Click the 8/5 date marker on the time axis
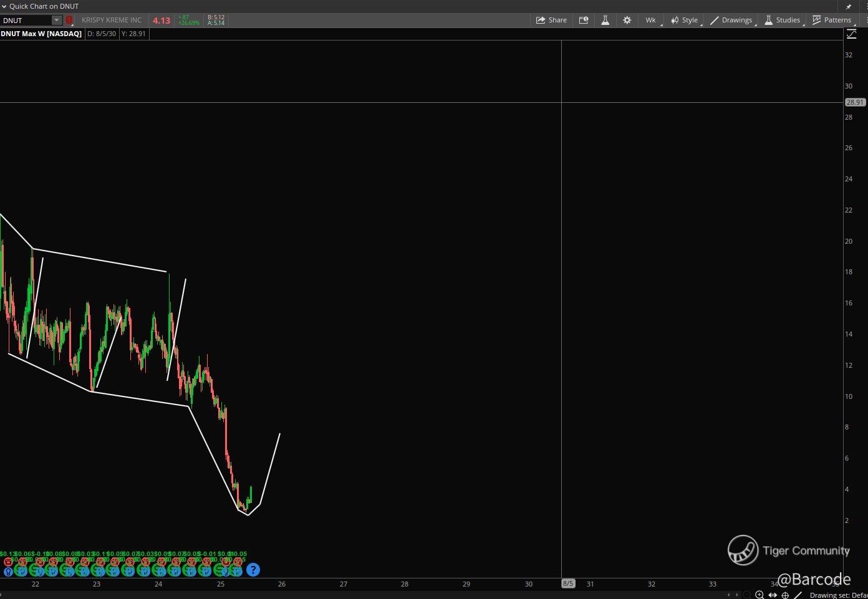 click(x=568, y=583)
